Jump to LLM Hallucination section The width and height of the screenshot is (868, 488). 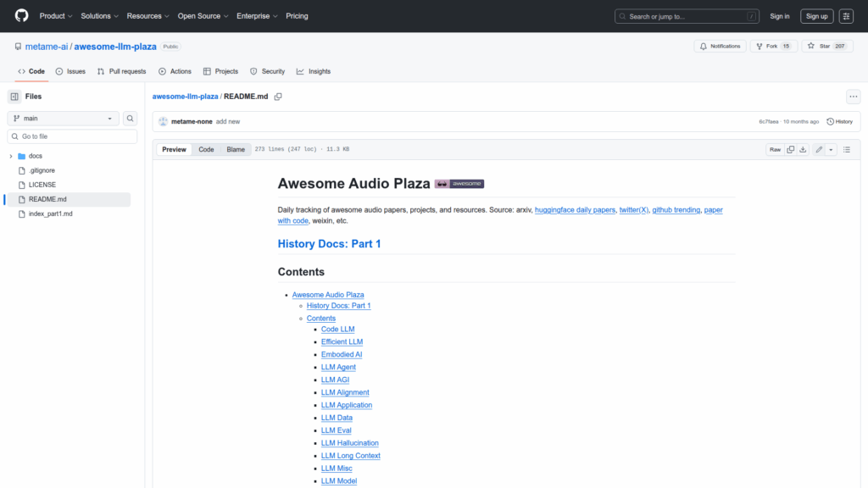[350, 443]
